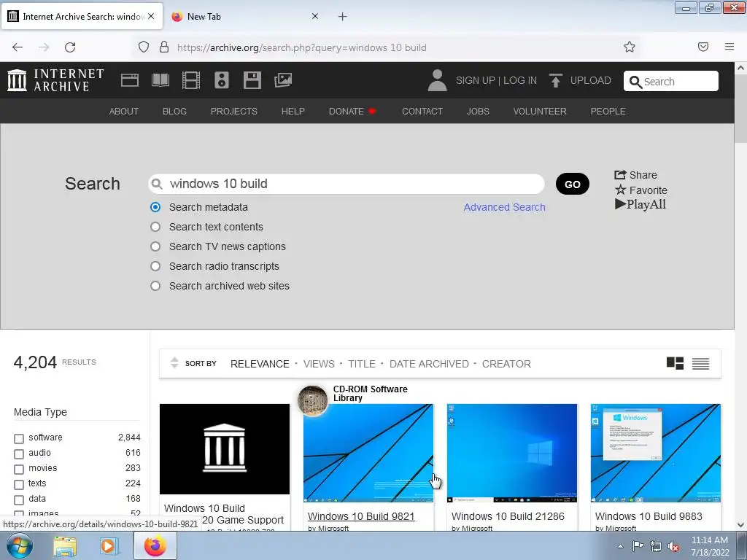Screen dimensions: 747x560
Task: Open the Firefox hamburger menu
Action: [x=729, y=47]
